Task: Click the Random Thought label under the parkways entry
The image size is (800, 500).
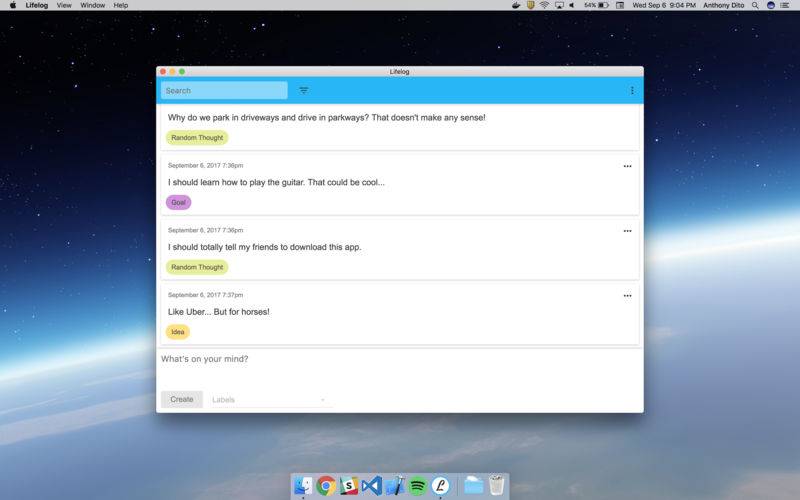Action: (197, 138)
